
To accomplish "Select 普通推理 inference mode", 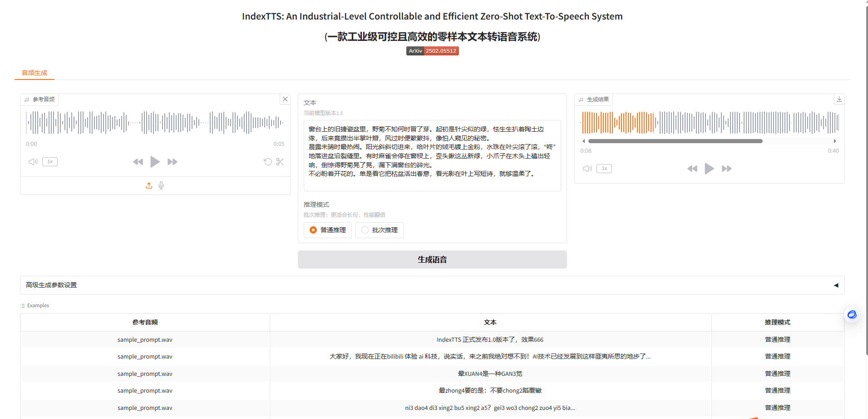I will (328, 230).
